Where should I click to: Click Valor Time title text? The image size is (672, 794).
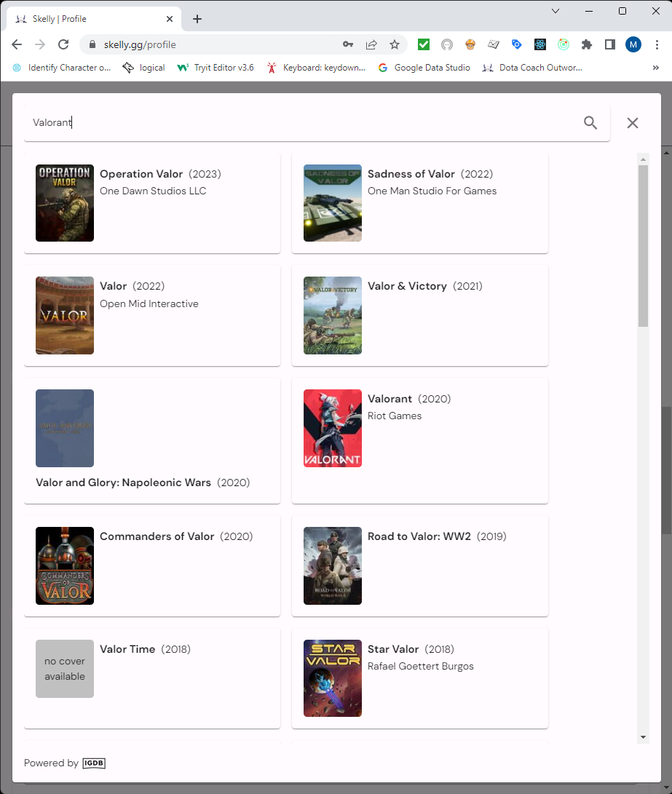tap(127, 649)
